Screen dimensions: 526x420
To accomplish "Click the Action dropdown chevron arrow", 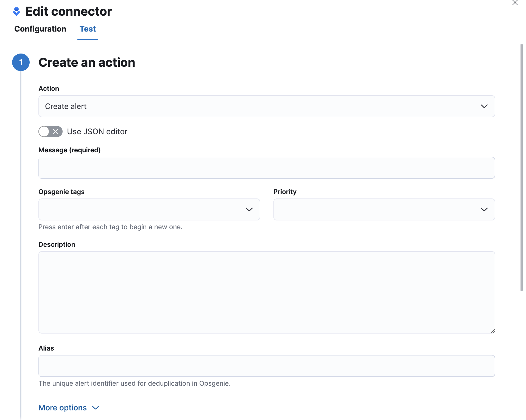I will click(484, 106).
